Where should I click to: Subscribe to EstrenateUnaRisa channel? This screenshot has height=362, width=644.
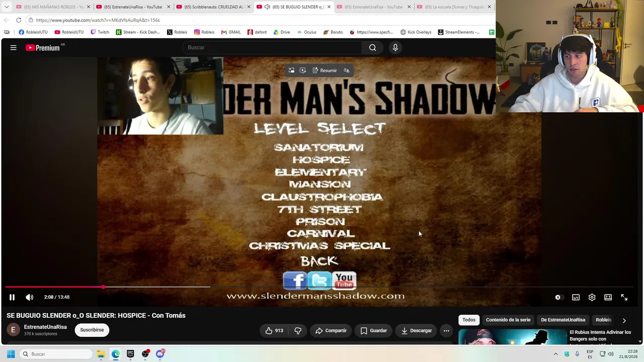point(92,330)
